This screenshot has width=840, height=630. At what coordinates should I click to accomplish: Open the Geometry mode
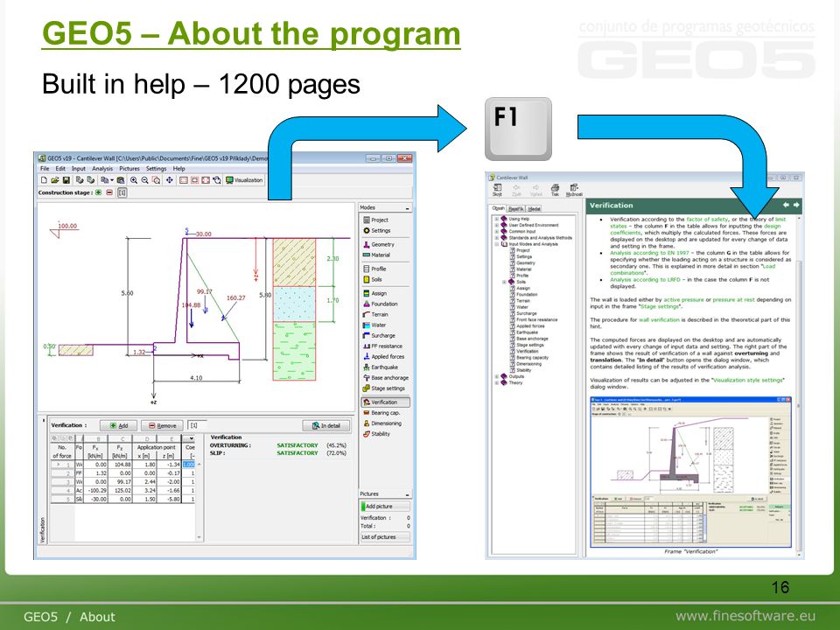pyautogui.click(x=379, y=244)
